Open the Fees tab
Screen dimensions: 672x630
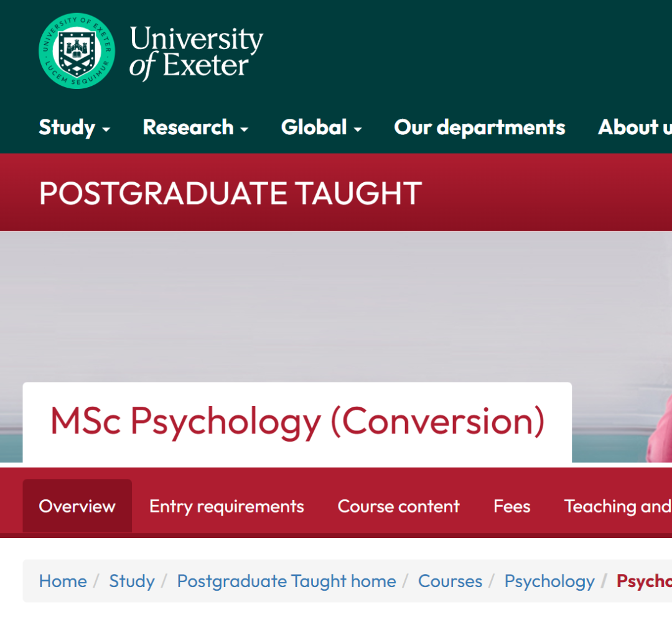511,506
